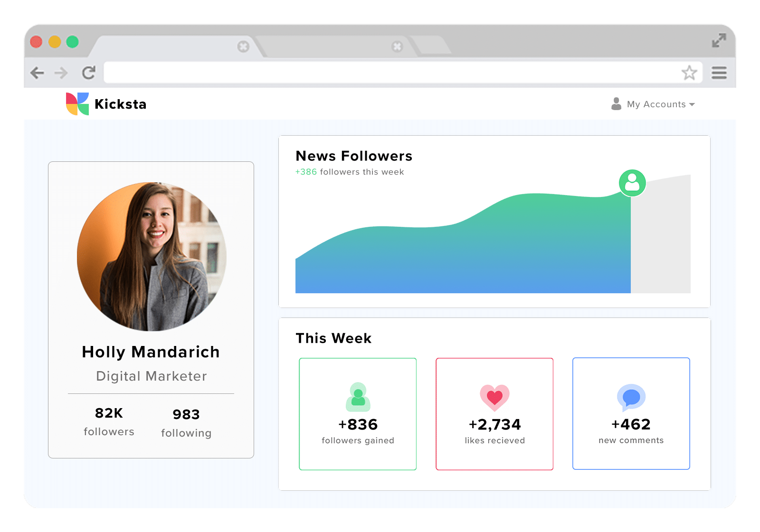This screenshot has height=532, width=760.
Task: Expand the My Accounts chevron
Action: 693,105
